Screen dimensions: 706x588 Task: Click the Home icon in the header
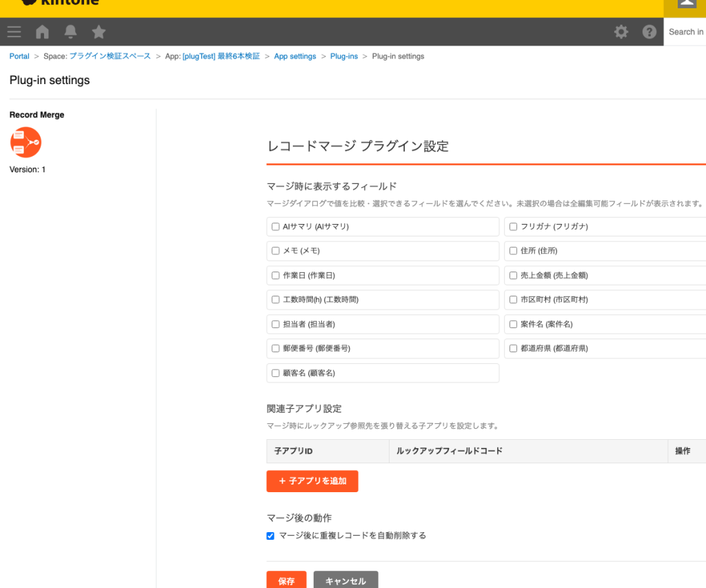point(41,31)
